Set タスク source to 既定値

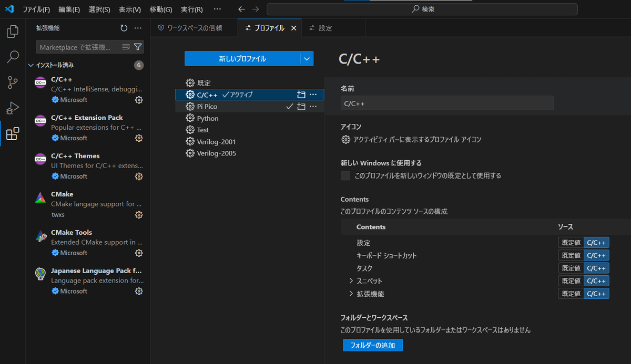click(x=571, y=268)
